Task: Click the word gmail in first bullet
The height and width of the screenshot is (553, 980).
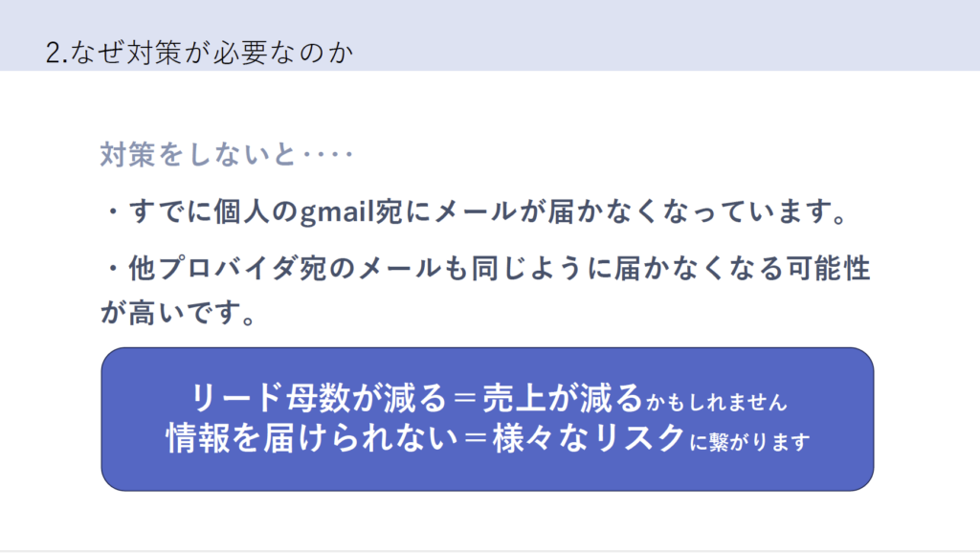Action: pos(338,212)
